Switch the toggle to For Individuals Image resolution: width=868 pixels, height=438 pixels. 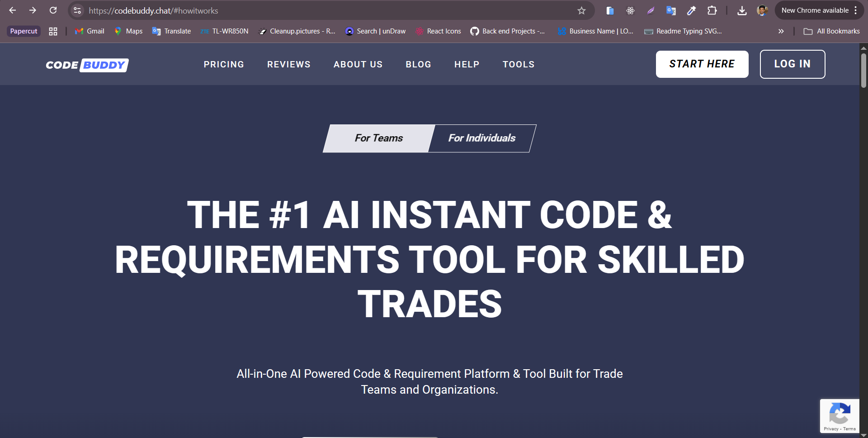point(481,138)
